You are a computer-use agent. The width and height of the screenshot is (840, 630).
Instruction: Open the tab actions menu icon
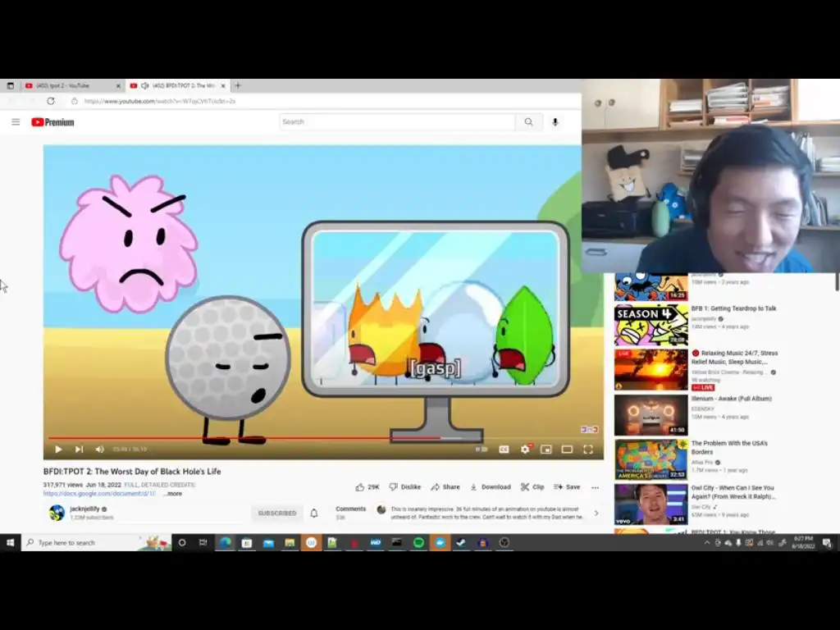(10, 85)
